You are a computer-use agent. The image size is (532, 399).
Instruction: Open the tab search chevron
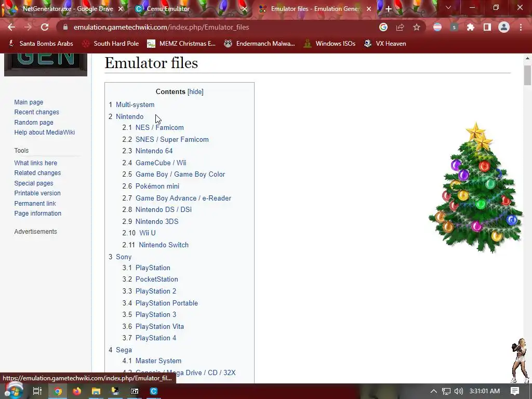(x=448, y=7)
